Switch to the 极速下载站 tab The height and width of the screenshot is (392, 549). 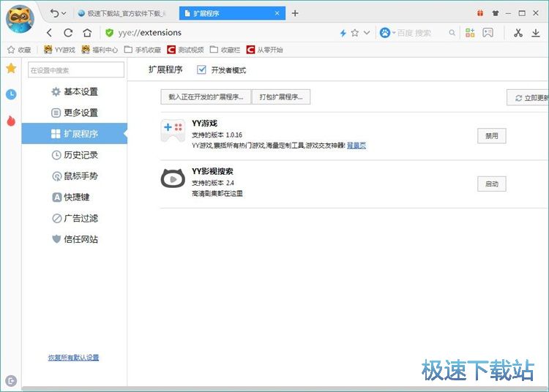point(123,13)
